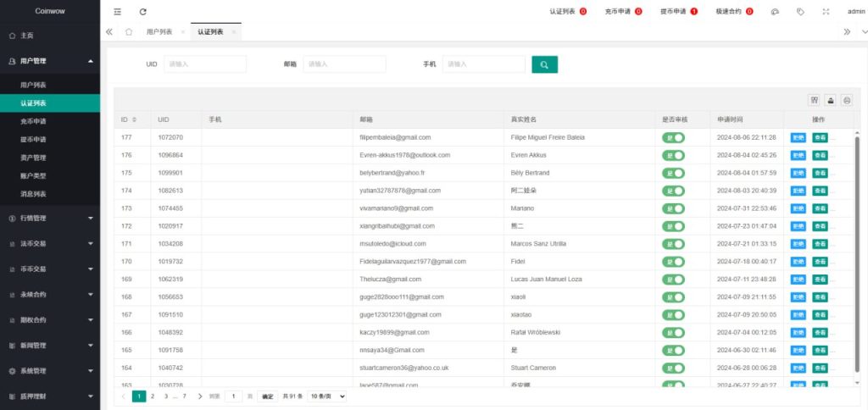
Task: Toggle review switch for Stuart Cameron
Action: pyautogui.click(x=673, y=368)
